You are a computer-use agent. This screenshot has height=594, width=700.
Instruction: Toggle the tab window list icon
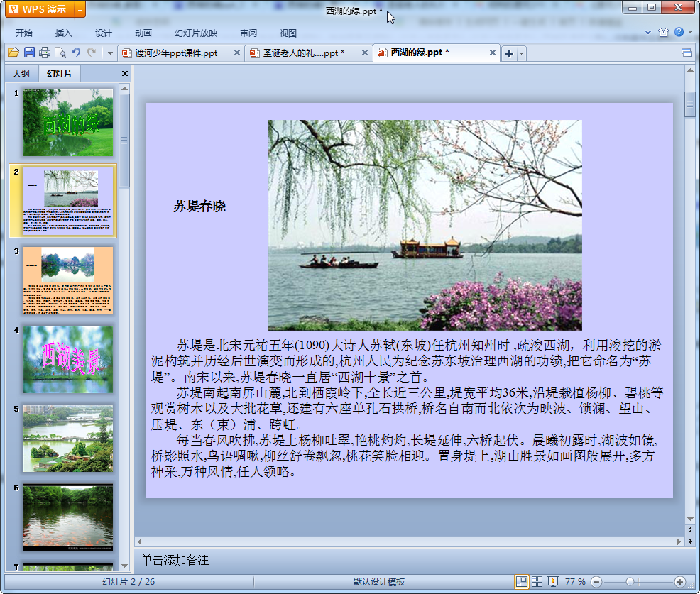(x=687, y=53)
